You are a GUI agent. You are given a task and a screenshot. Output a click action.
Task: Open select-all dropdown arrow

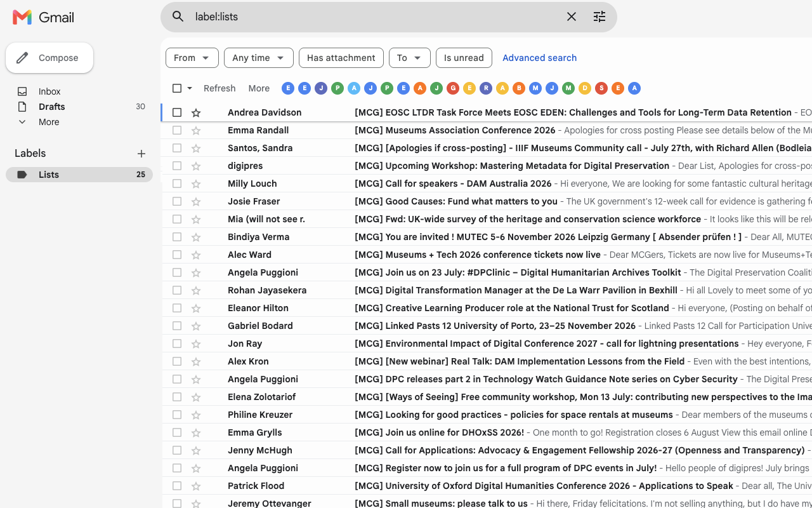189,88
